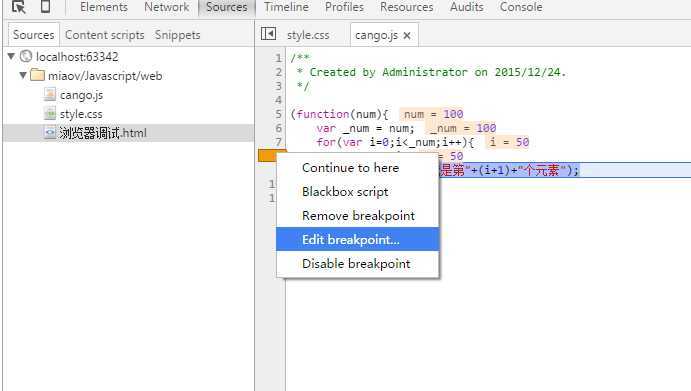
Task: Select localhost:63342 tree row
Action: pyautogui.click(x=77, y=57)
